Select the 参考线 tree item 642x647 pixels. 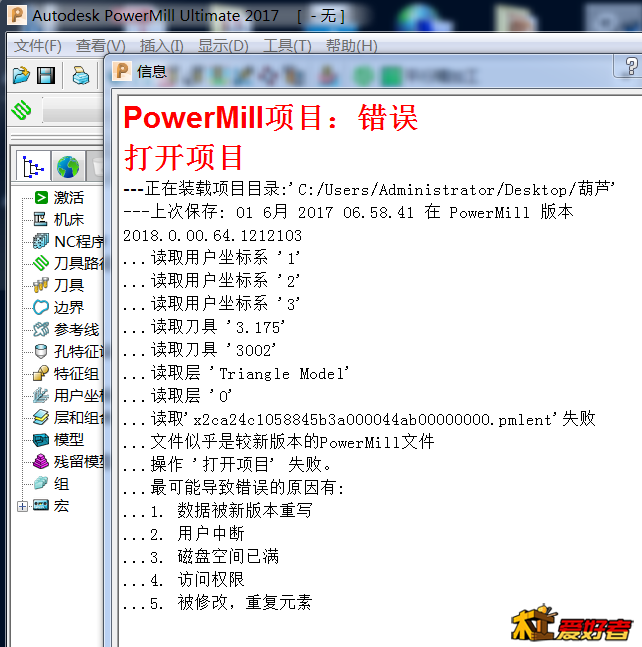pos(76,329)
